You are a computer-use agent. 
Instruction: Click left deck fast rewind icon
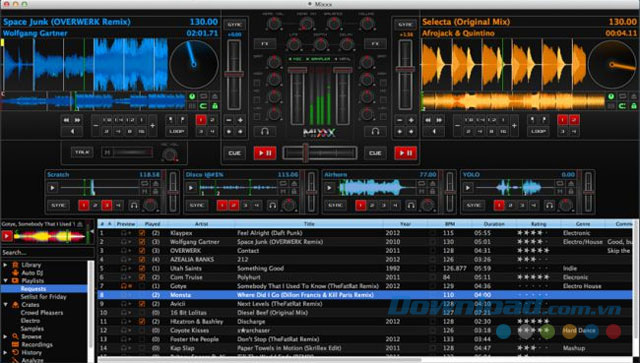tap(66, 120)
